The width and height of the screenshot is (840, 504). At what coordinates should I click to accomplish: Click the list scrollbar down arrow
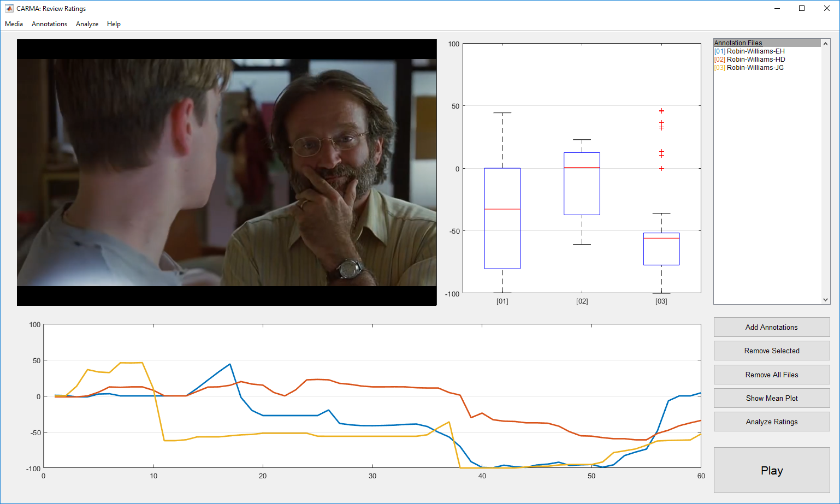coord(826,300)
